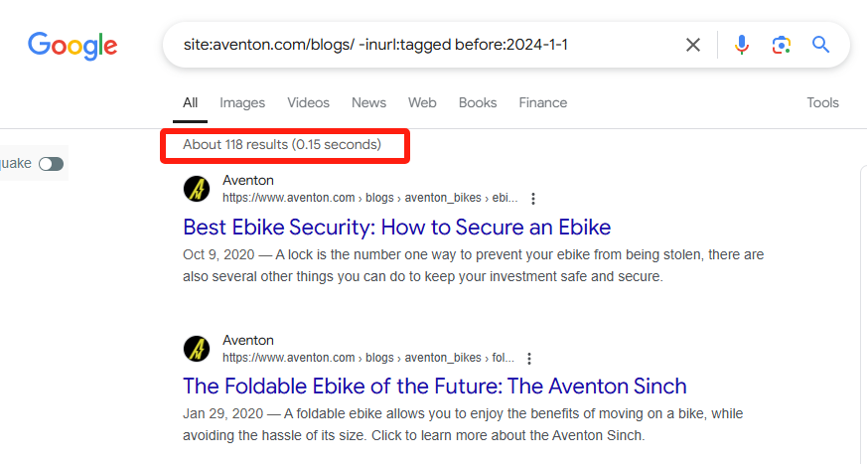Click Aventon favicon on second result

[197, 349]
